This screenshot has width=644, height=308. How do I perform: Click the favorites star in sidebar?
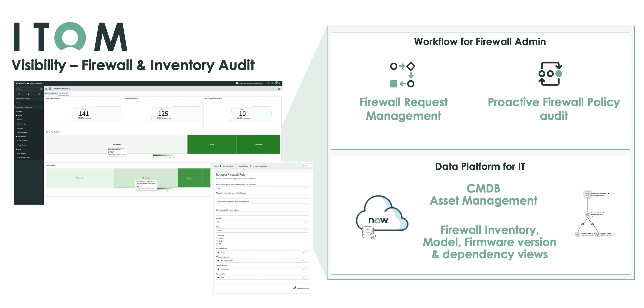click(29, 94)
